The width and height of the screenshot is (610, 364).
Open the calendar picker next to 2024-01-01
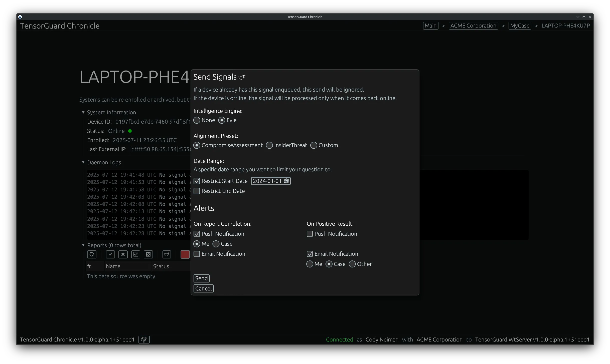(286, 181)
